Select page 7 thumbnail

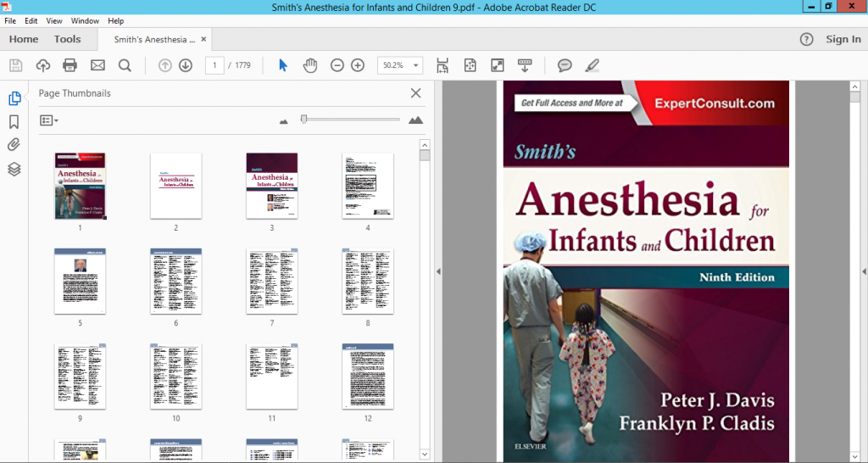click(272, 282)
